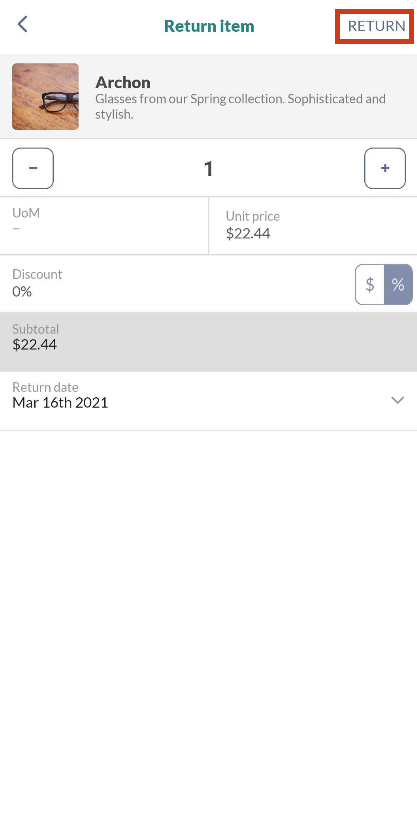The image size is (417, 823).
Task: Open the Archon glasses product thumbnail
Action: 46,97
